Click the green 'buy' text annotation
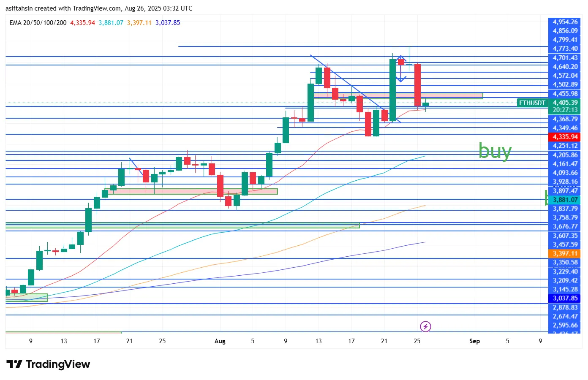 pyautogui.click(x=495, y=151)
